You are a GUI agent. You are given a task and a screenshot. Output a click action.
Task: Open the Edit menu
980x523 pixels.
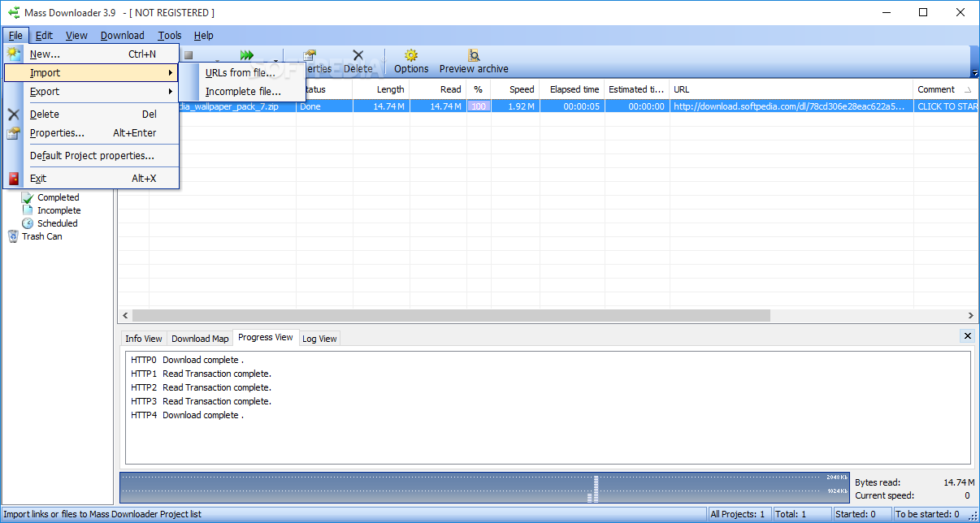click(44, 36)
